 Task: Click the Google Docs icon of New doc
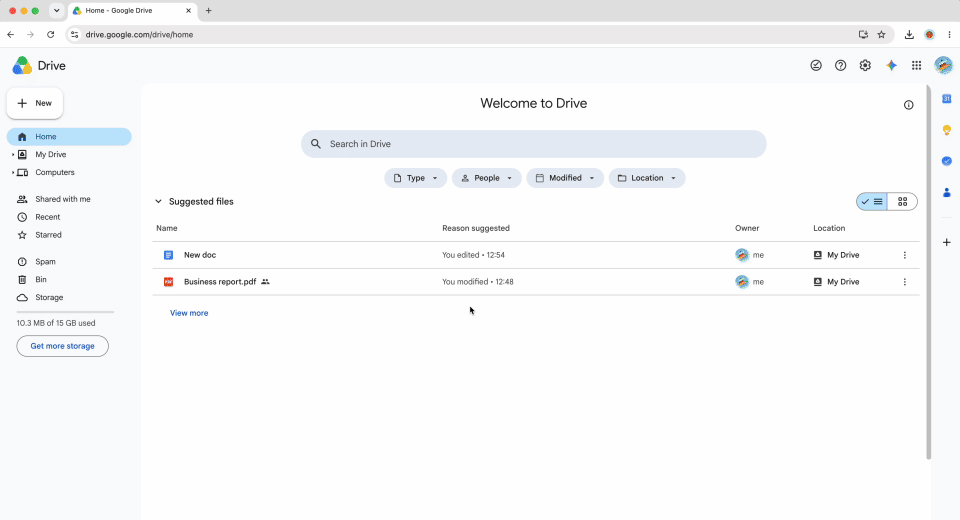[x=168, y=255]
